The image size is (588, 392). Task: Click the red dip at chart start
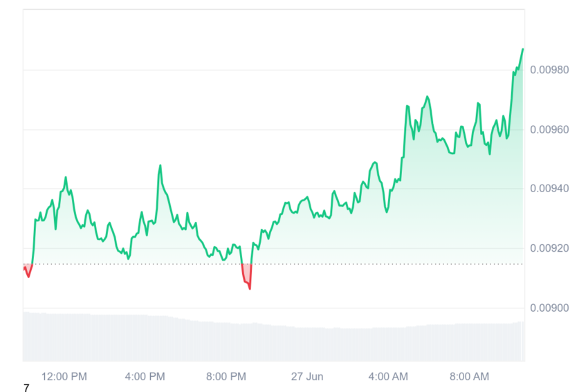[x=28, y=270]
